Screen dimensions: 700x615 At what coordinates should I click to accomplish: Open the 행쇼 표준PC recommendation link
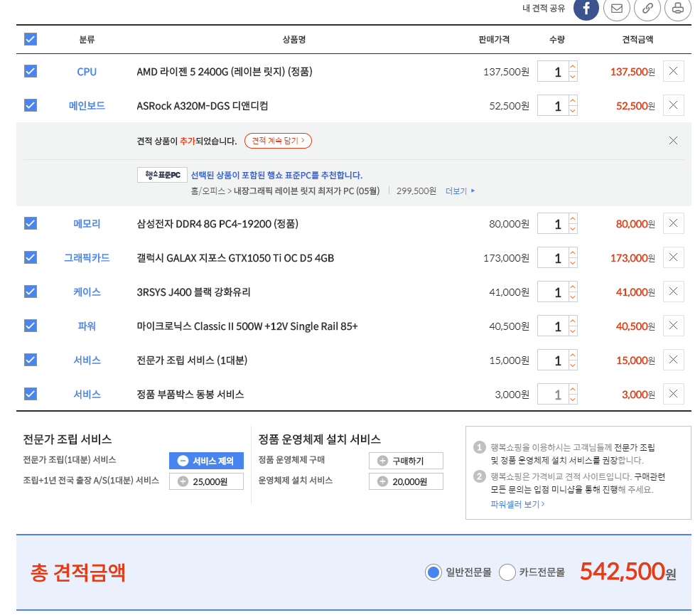pyautogui.click(x=276, y=175)
